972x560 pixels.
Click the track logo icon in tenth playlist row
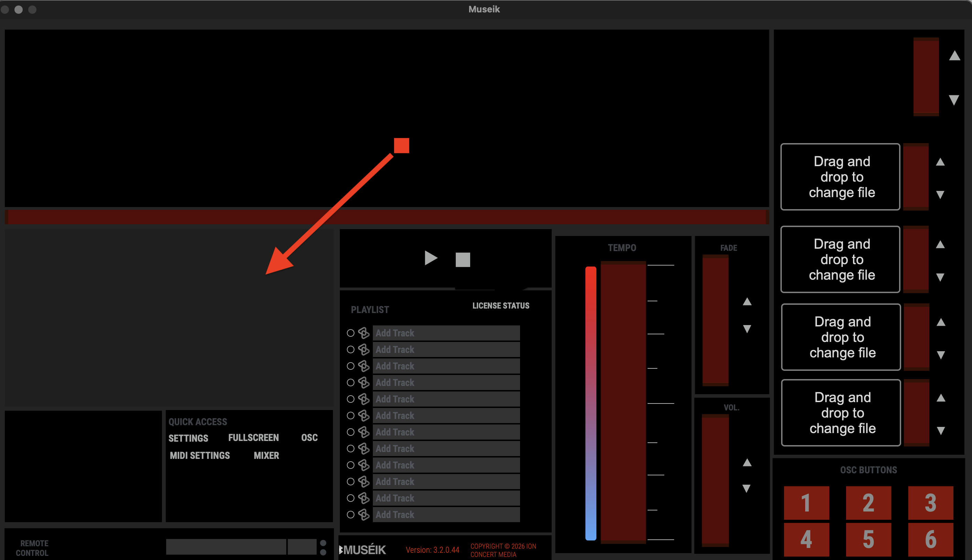coord(364,482)
